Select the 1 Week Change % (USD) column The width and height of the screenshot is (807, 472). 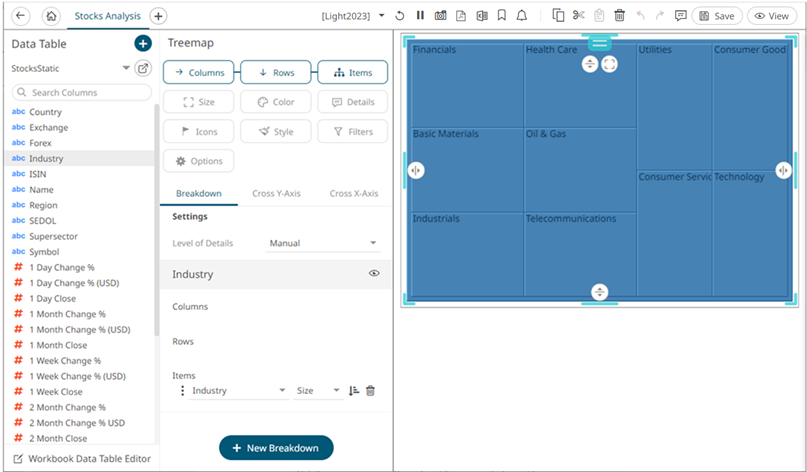[79, 376]
